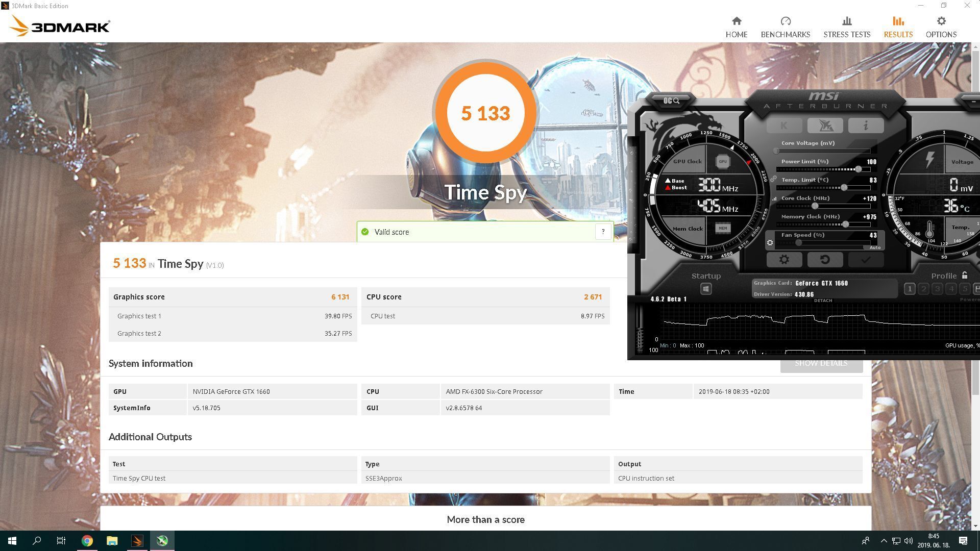Click the Memory Clock slider handle
980x551 pixels.
[x=845, y=224]
